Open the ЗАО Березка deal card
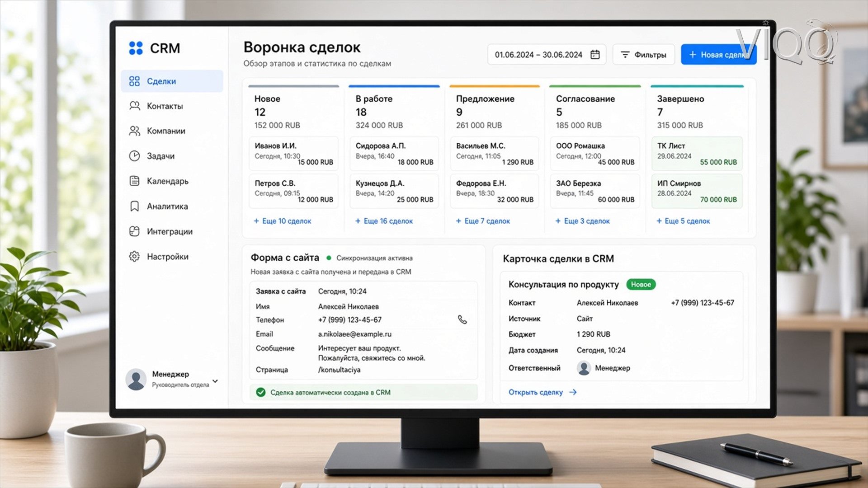 [x=595, y=191]
